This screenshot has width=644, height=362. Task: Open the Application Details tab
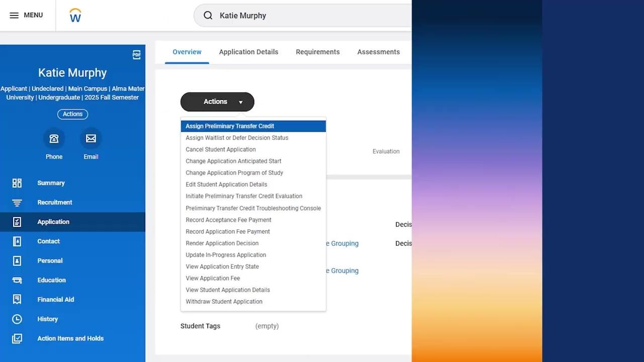[x=249, y=52]
